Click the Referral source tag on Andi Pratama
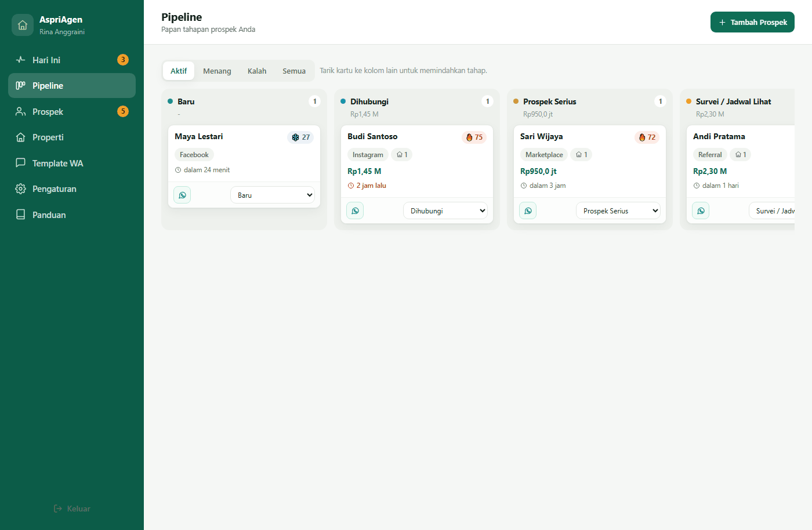 pos(710,155)
